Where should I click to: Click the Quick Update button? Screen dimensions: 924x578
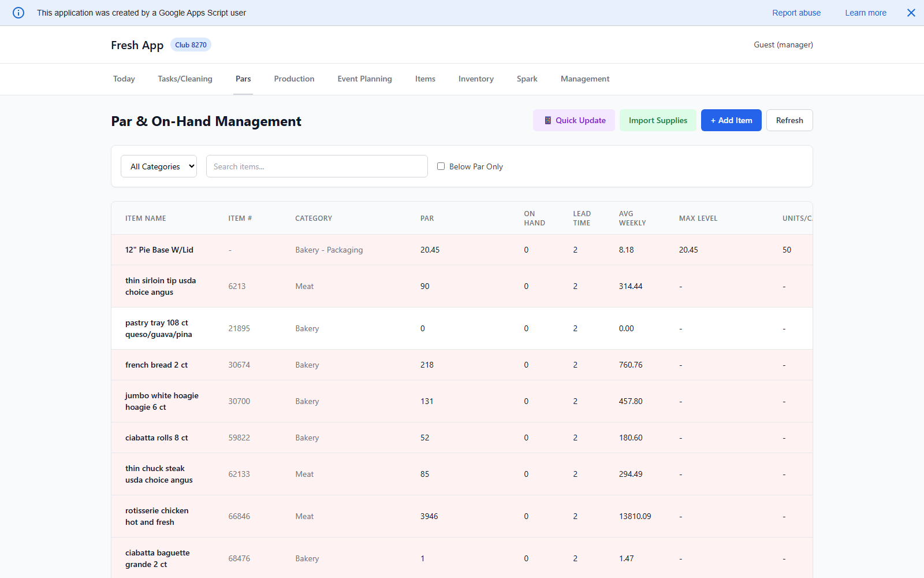coord(573,120)
